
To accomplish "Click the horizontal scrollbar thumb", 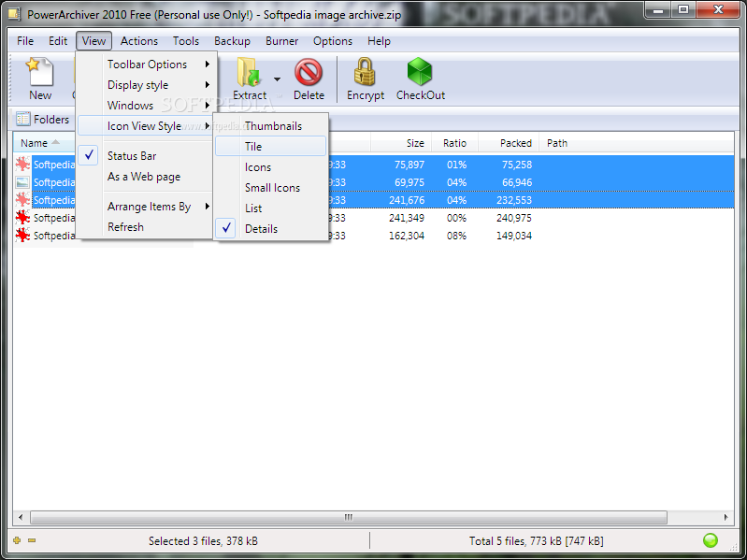I will coord(349,517).
